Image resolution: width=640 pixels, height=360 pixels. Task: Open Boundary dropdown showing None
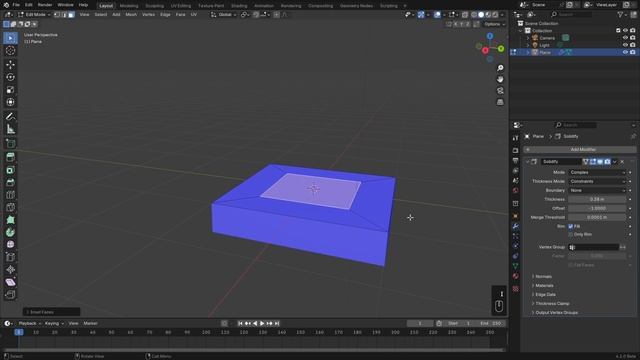click(597, 190)
